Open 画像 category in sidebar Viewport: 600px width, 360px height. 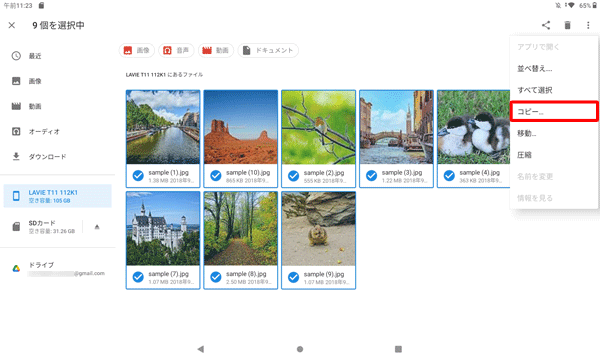pos(57,81)
